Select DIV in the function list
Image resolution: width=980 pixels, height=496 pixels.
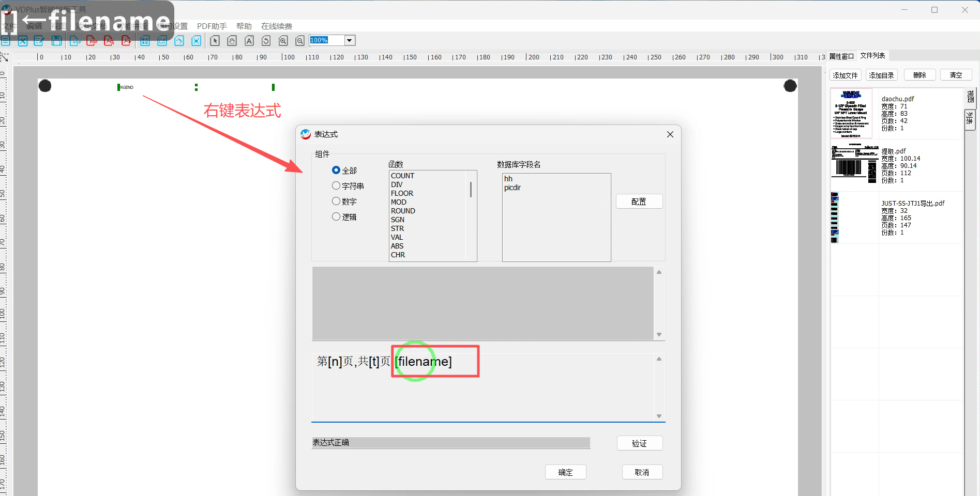(397, 184)
